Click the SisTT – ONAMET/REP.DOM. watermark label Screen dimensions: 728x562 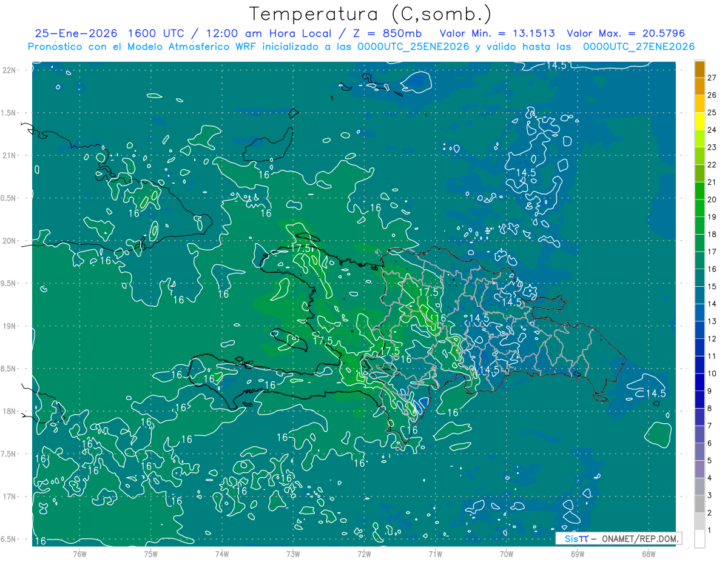(x=619, y=538)
